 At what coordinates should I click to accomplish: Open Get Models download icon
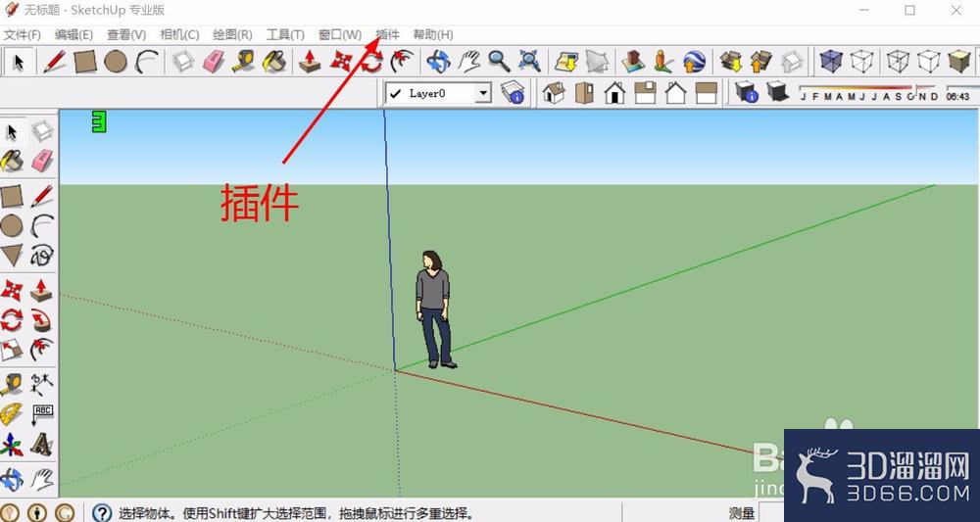point(731,61)
